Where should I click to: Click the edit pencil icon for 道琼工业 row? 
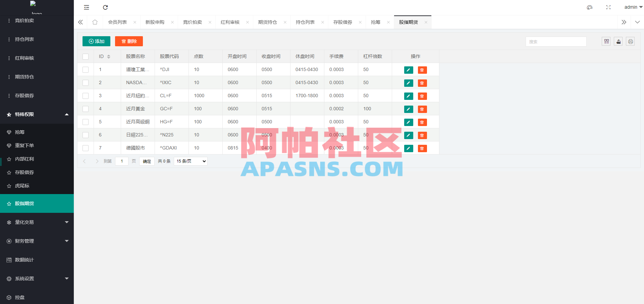click(408, 70)
